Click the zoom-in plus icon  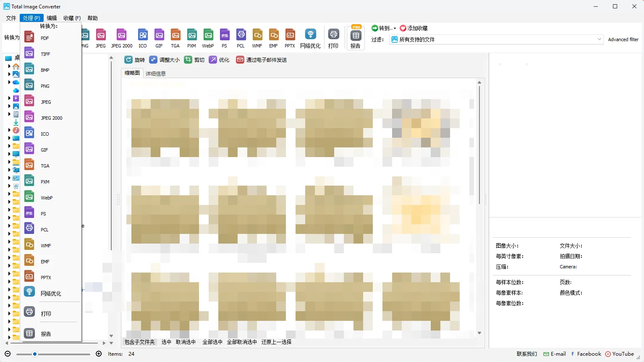99,354
